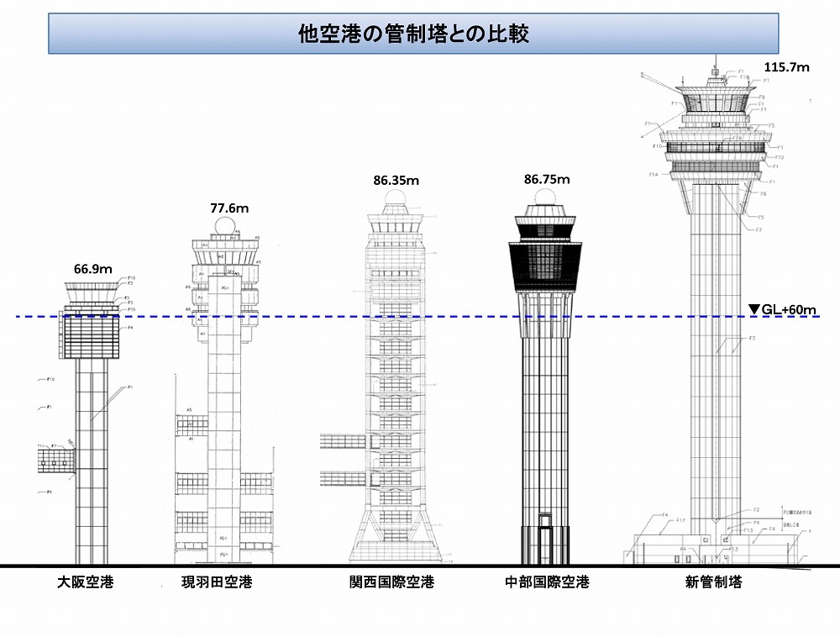Toggle visibility of the 115.7m height label
840x637 pixels.
[x=787, y=66]
